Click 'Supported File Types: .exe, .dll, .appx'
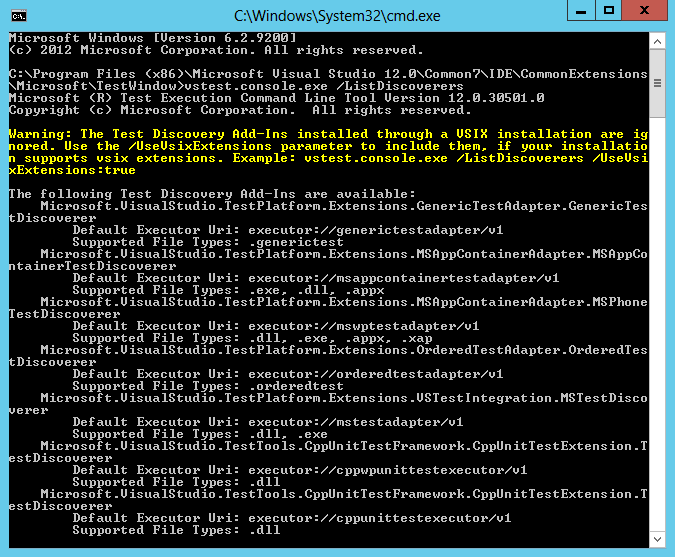675x557 pixels. pyautogui.click(x=228, y=290)
